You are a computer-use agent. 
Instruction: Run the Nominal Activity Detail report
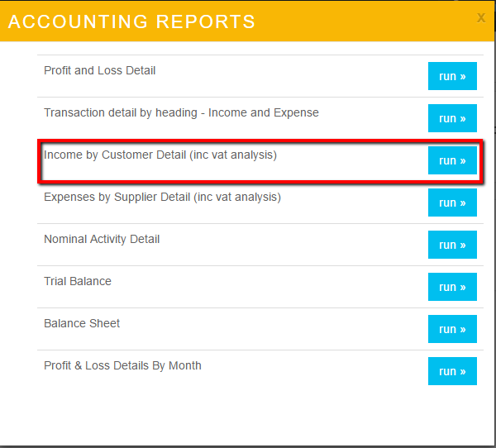tap(452, 245)
